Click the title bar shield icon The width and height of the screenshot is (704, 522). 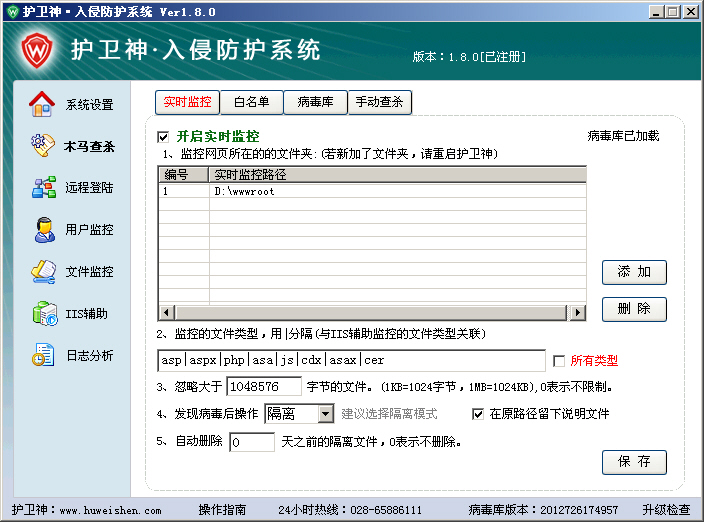(13, 11)
